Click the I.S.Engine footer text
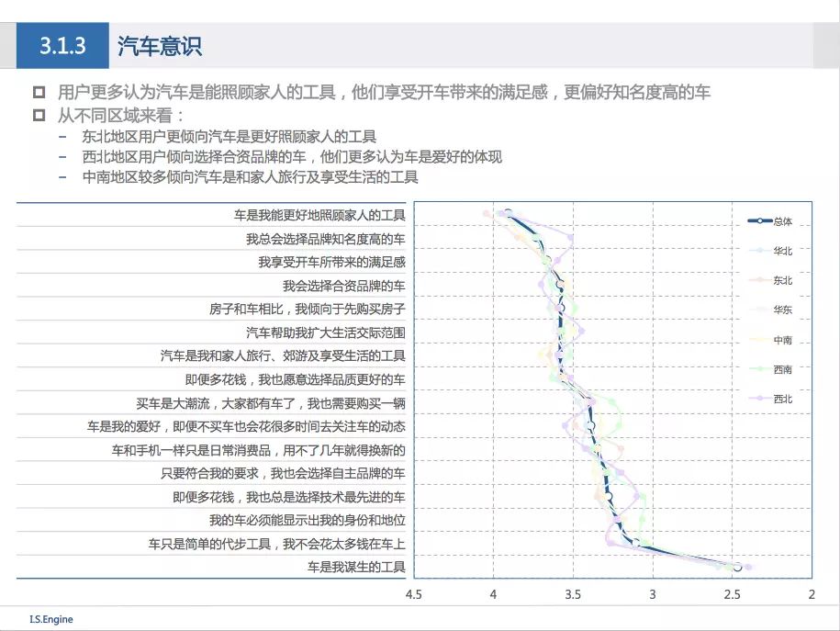 [50, 619]
